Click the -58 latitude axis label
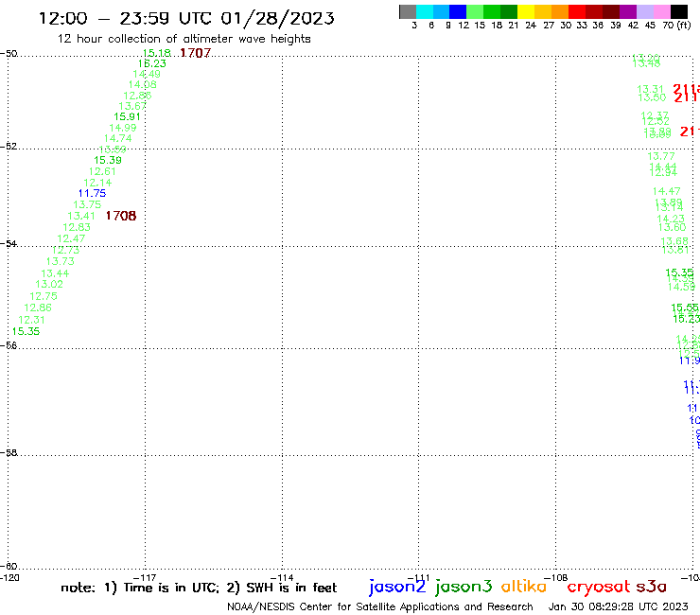This screenshot has width=700, height=615. (x=8, y=452)
